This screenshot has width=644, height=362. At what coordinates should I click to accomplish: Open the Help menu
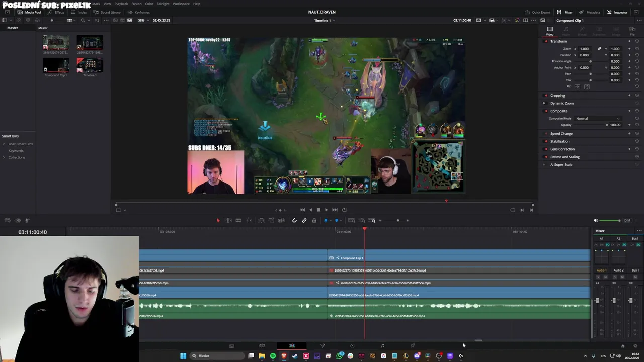click(x=197, y=4)
